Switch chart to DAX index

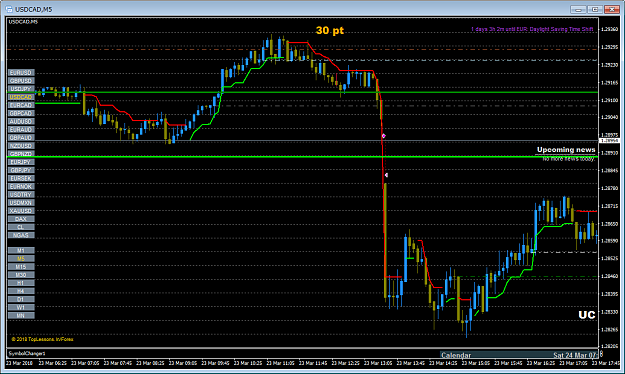pyautogui.click(x=21, y=219)
